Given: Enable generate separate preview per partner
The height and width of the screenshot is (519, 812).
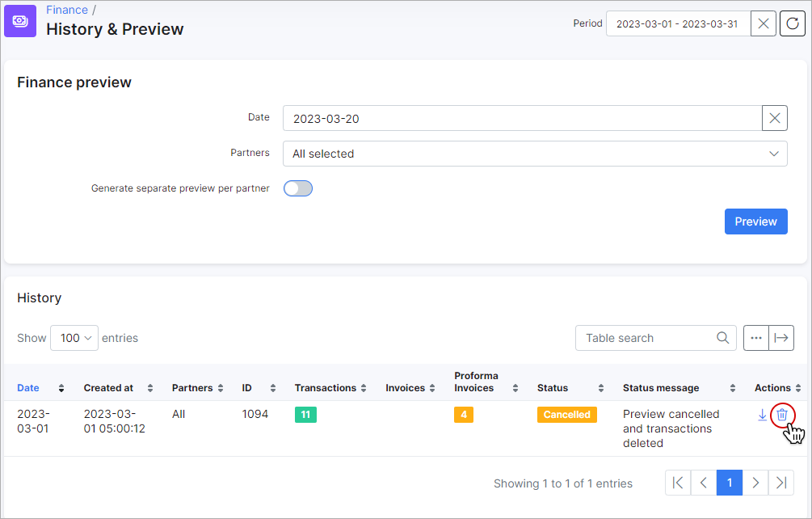Looking at the screenshot, I should pyautogui.click(x=297, y=188).
